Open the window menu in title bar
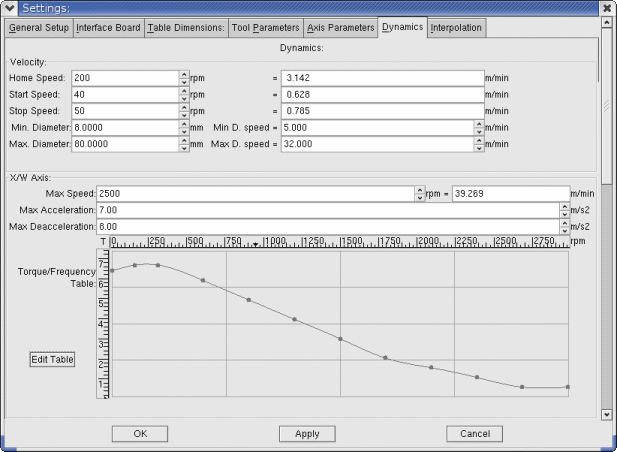The image size is (617, 452). point(9,8)
